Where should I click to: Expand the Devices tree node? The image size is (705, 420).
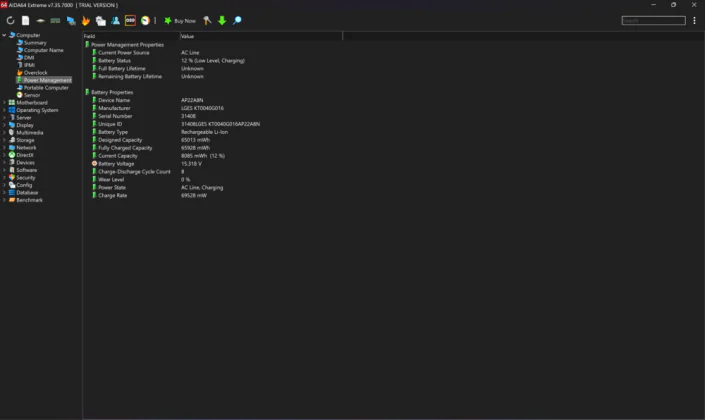(x=4, y=163)
